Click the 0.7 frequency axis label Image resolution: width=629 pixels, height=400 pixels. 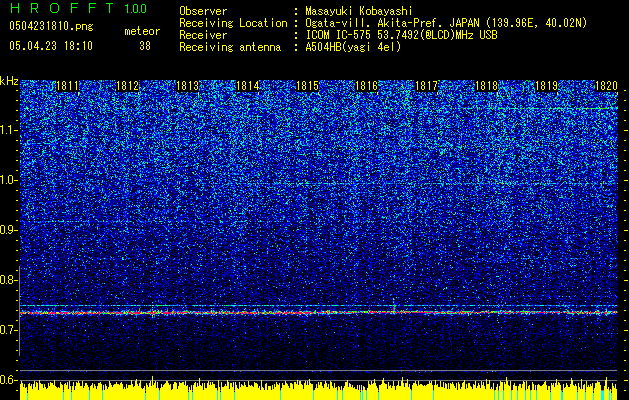coord(9,330)
